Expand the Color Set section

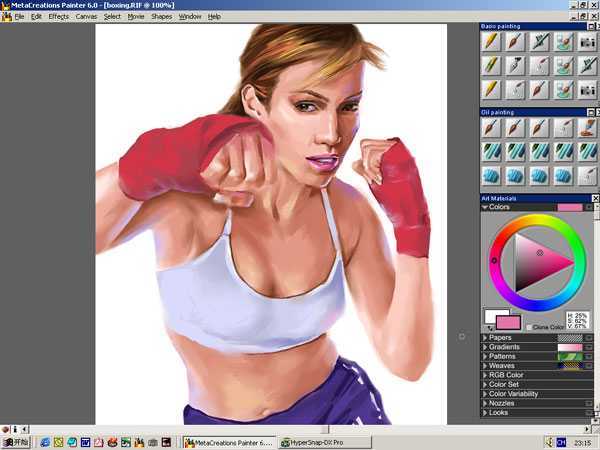tap(485, 385)
